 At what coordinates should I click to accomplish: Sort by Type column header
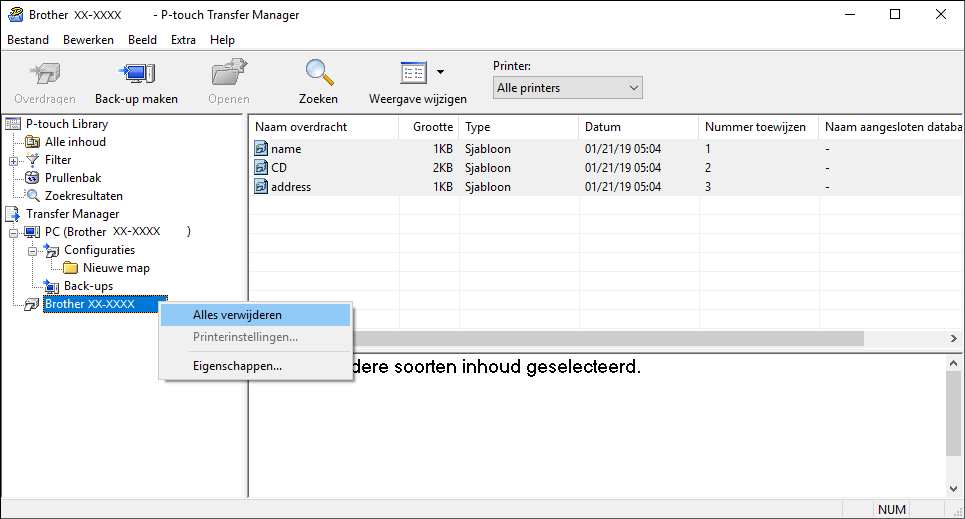pyautogui.click(x=519, y=127)
